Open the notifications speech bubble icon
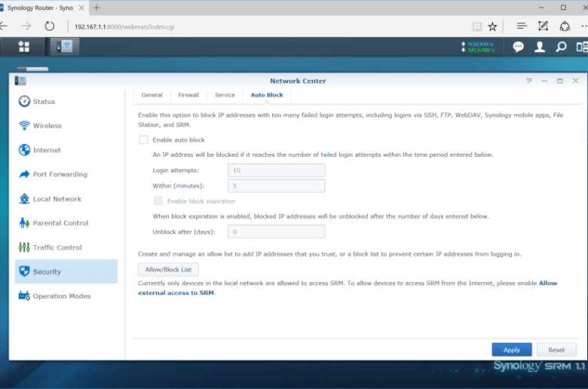Viewport: 588px width, 389px height. click(518, 47)
